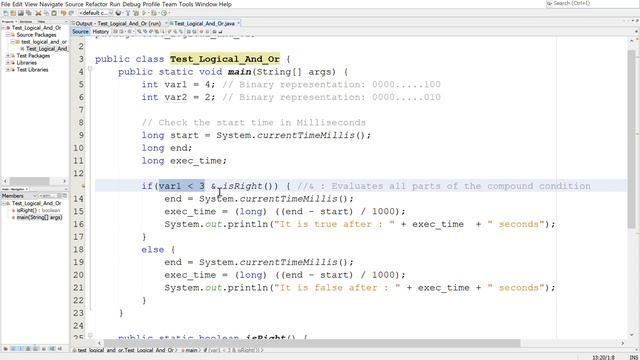
Task: Click the Find Selection editor toolbar icon
Action: (138, 31)
